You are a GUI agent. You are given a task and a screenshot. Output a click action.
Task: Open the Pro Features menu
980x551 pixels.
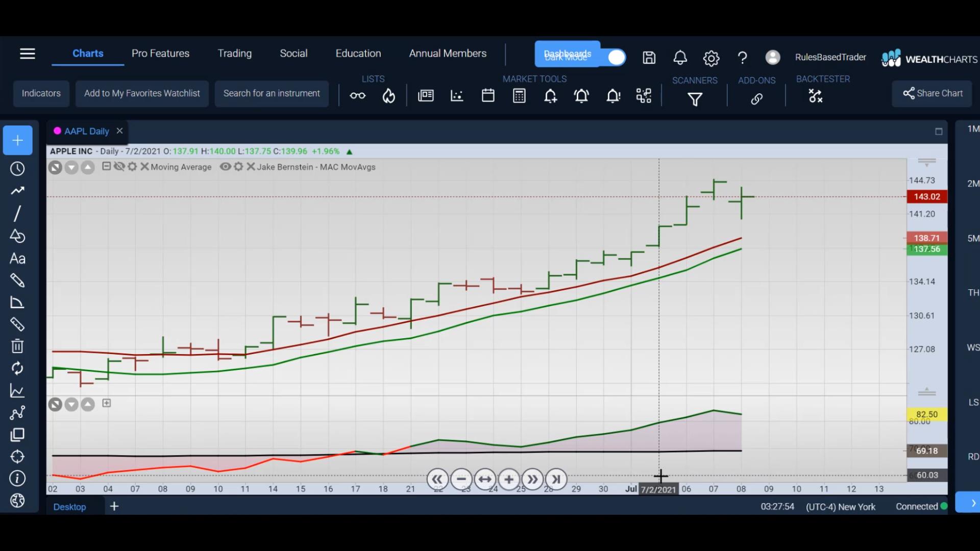tap(160, 53)
